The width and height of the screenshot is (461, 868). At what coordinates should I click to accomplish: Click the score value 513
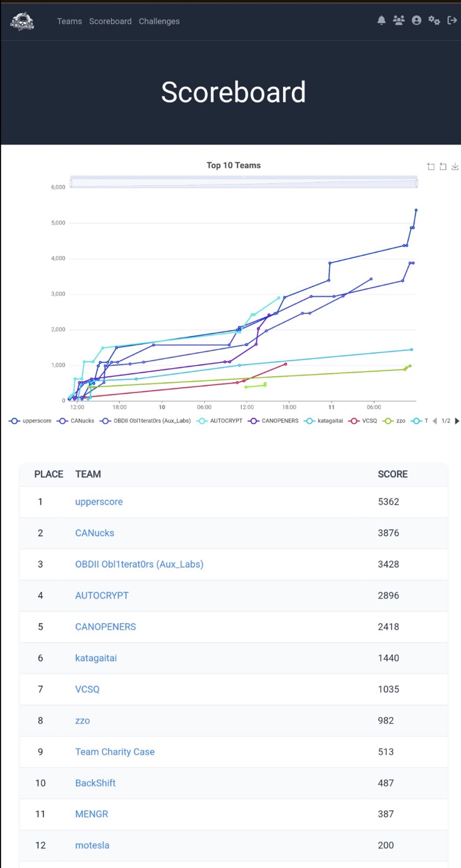386,752
